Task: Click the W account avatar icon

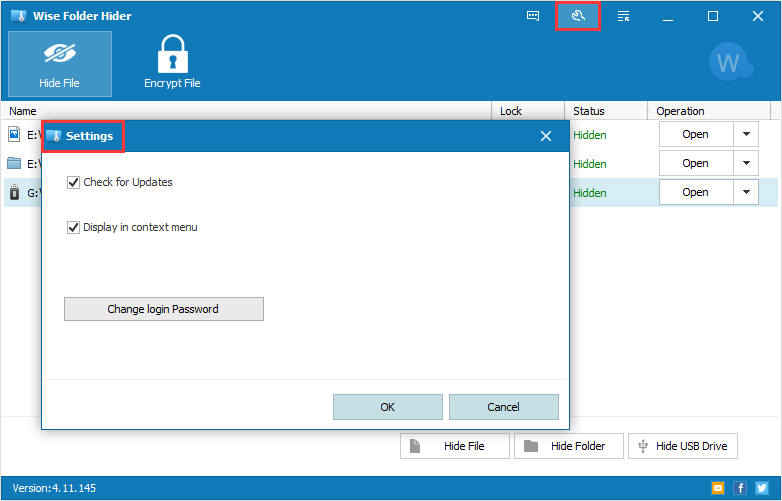Action: (730, 62)
